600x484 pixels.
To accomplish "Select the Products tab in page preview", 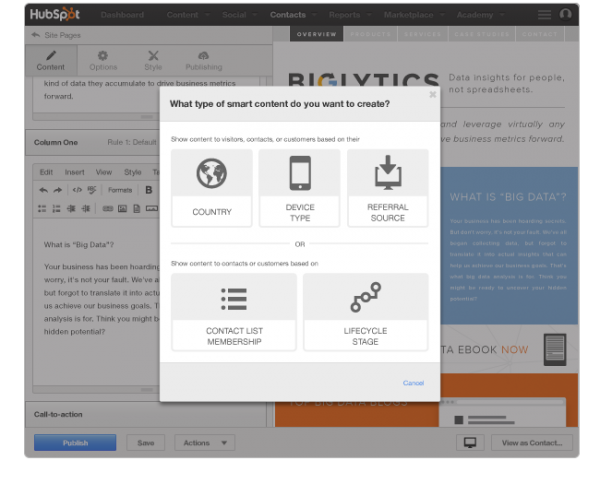I will point(370,34).
